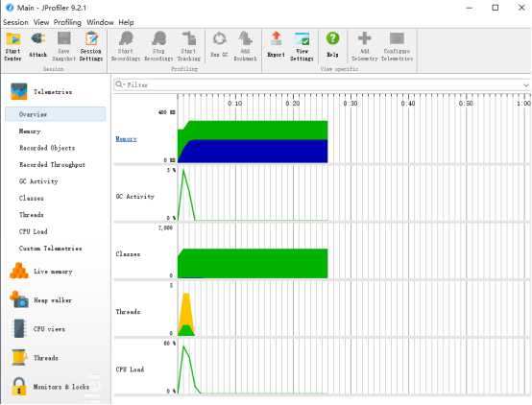Select Classes in the sidebar list
Screen dimensions: 532x405
pyautogui.click(x=32, y=198)
